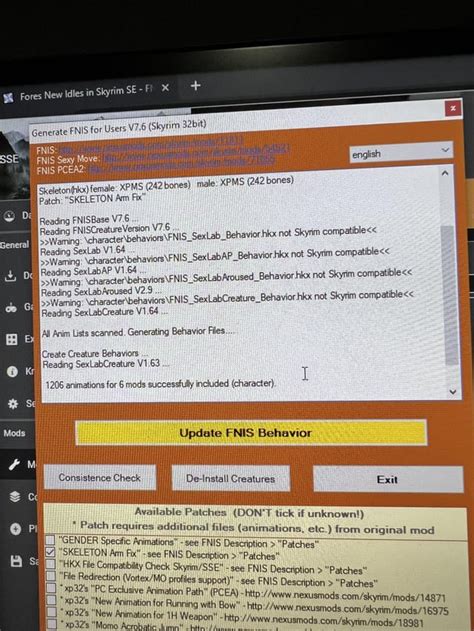The width and height of the screenshot is (474, 631).
Task: Untick the SKELETON Arm Fix patch checkbox
Action: (50, 552)
